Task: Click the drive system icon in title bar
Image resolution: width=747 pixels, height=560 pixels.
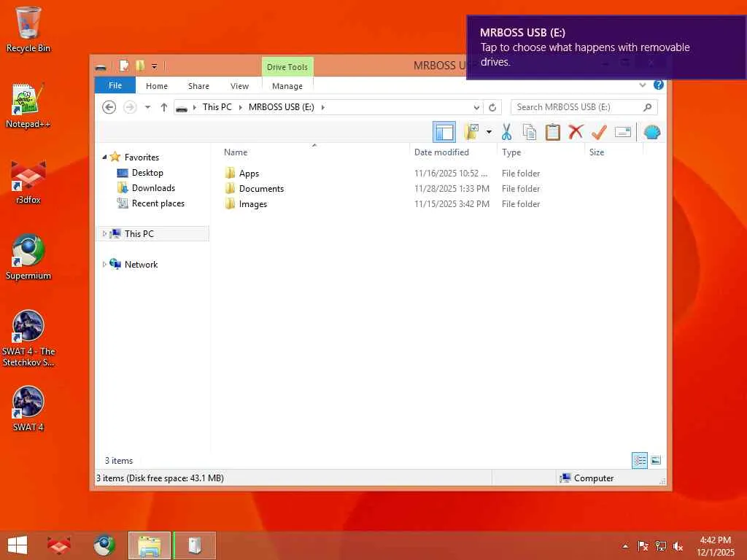Action: [101, 67]
